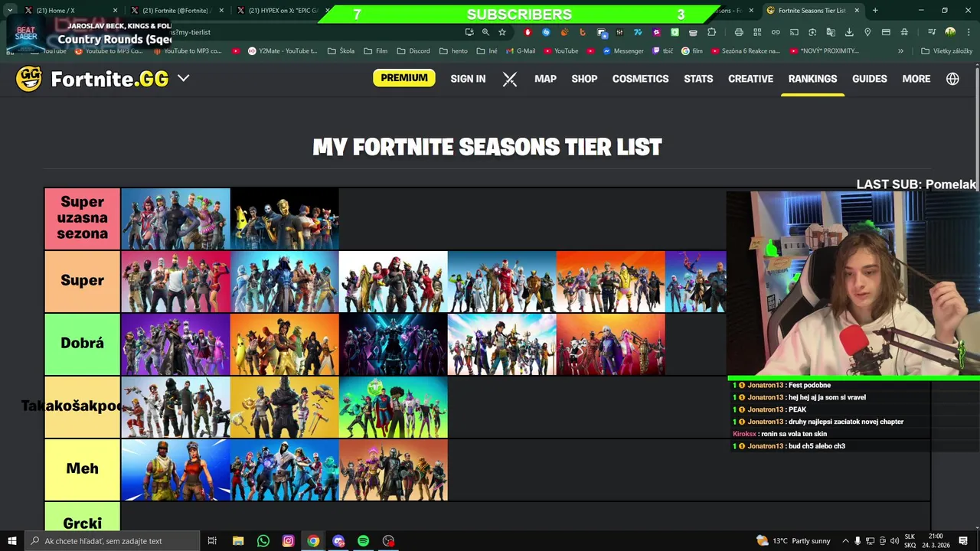Bookmark this page with star icon
Viewport: 980px width, 551px height.
point(502,32)
